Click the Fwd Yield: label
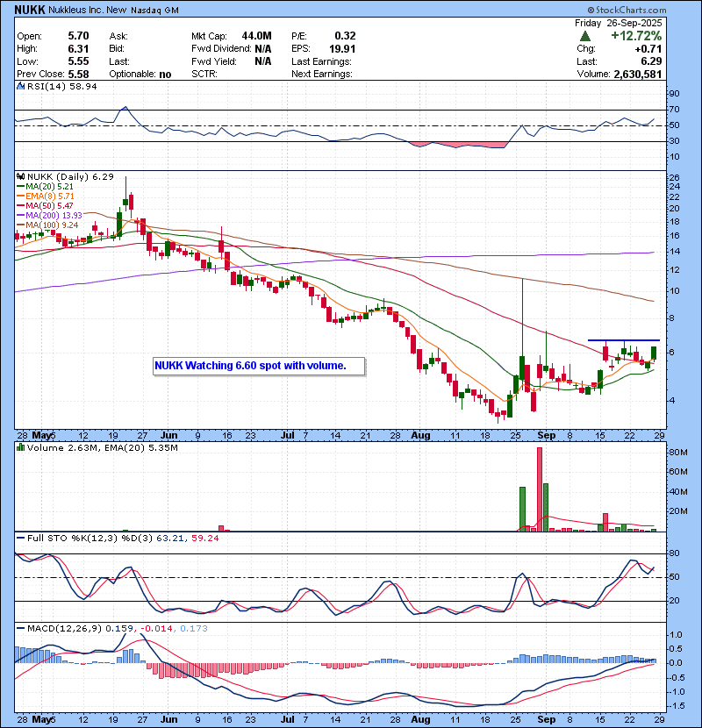The width and height of the screenshot is (702, 728). pyautogui.click(x=214, y=61)
